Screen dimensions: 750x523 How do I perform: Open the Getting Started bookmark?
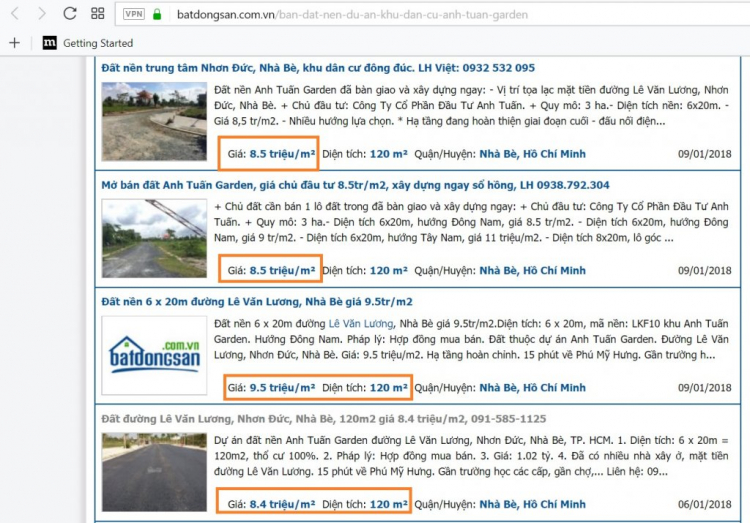pos(88,43)
